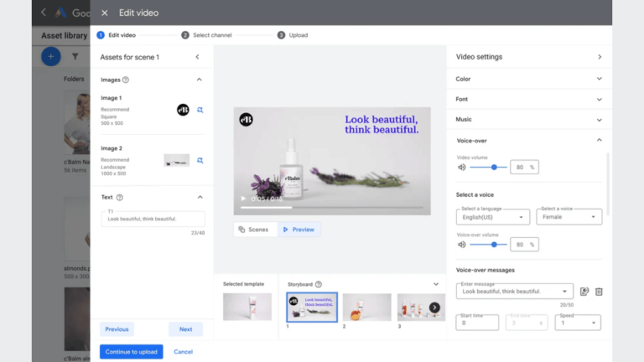Click the eB logo on video preview
Viewport: 644px width, 362px height.
click(x=246, y=120)
